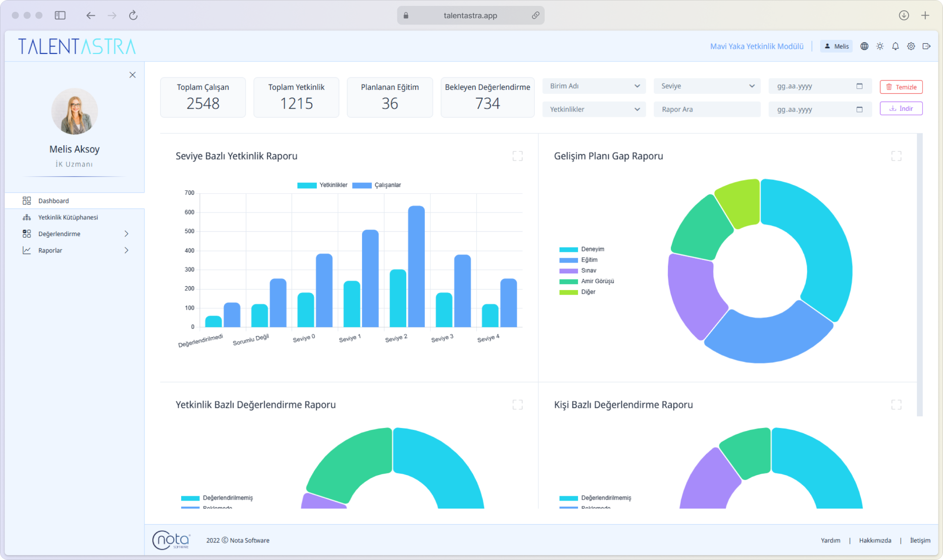Toggle Yetkinlikler legend in bar chart
Screen dimensions: 943x560
[x=323, y=185]
